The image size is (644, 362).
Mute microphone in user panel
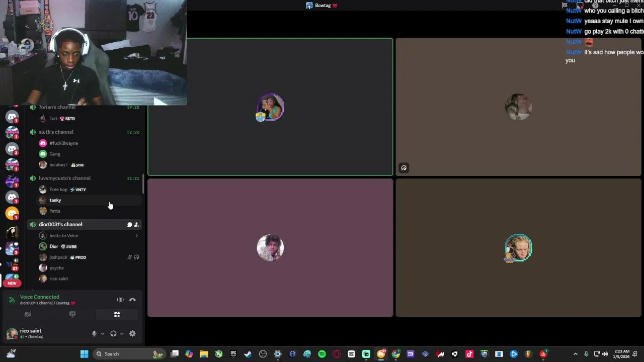click(x=94, y=333)
